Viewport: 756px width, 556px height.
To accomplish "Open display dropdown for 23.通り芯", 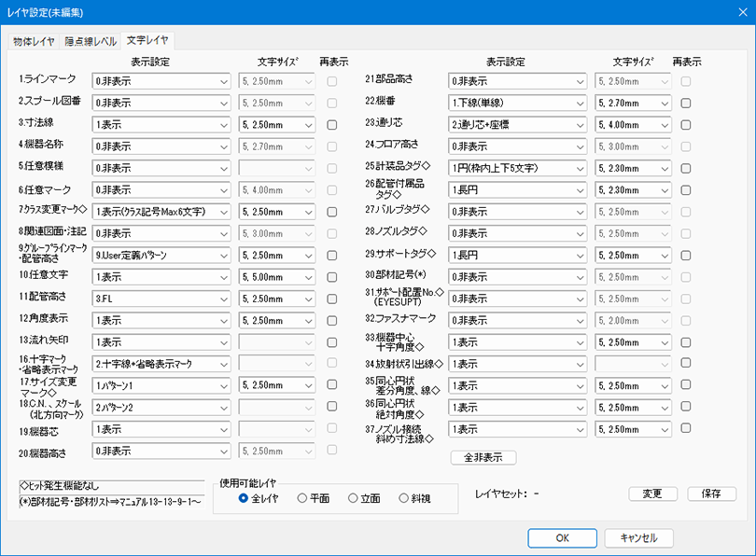I will click(517, 124).
